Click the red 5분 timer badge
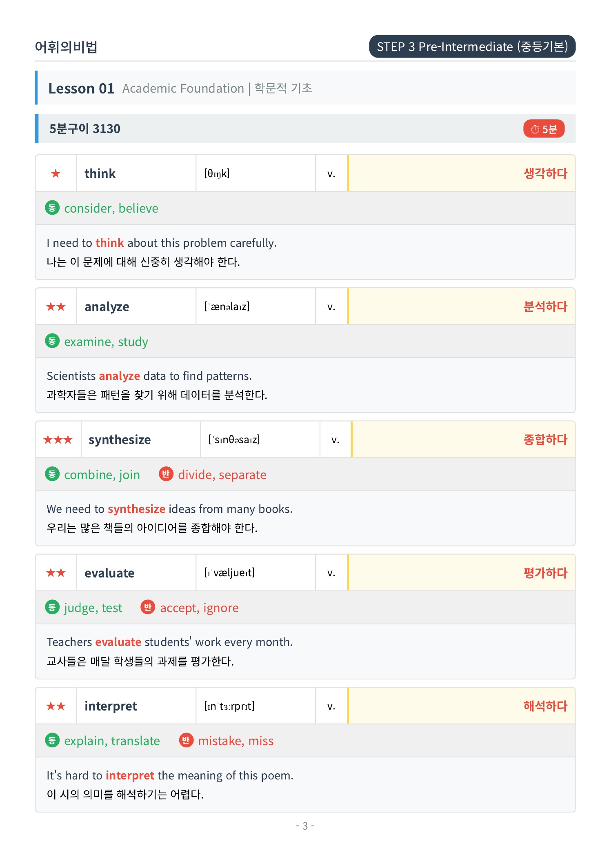Viewport: 611px width, 868px height. [x=543, y=129]
